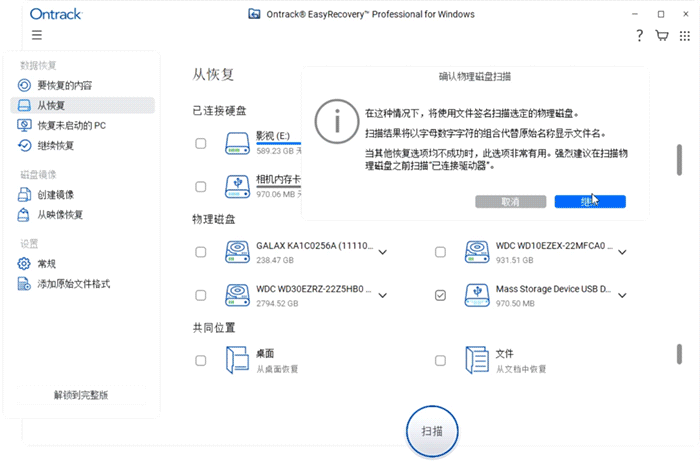Click the WDC WD30EZRZ disk icon
The width and height of the screenshot is (700, 464).
click(x=237, y=295)
